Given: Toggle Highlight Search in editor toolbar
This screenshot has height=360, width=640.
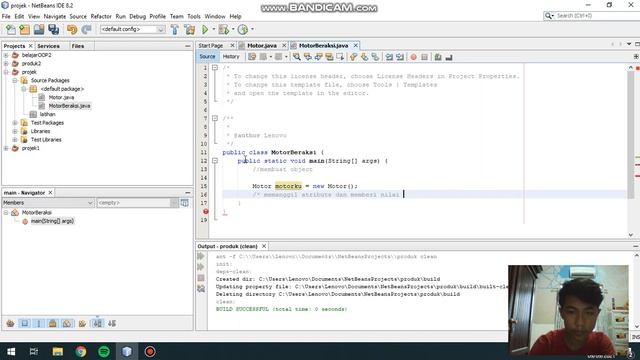Looking at the screenshot, I should coord(329,57).
